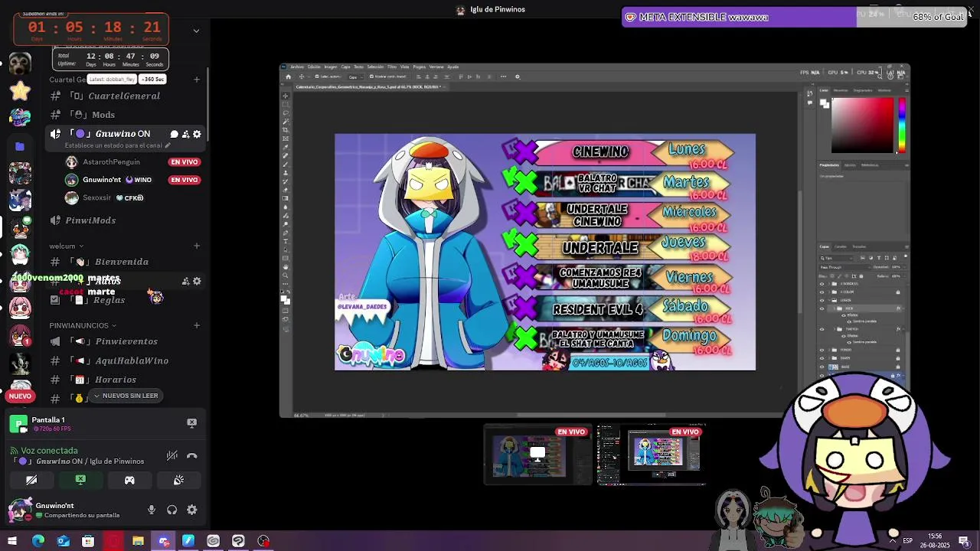Add channel to PINWIANUNCIOS category
The width and height of the screenshot is (980, 551).
point(197,325)
